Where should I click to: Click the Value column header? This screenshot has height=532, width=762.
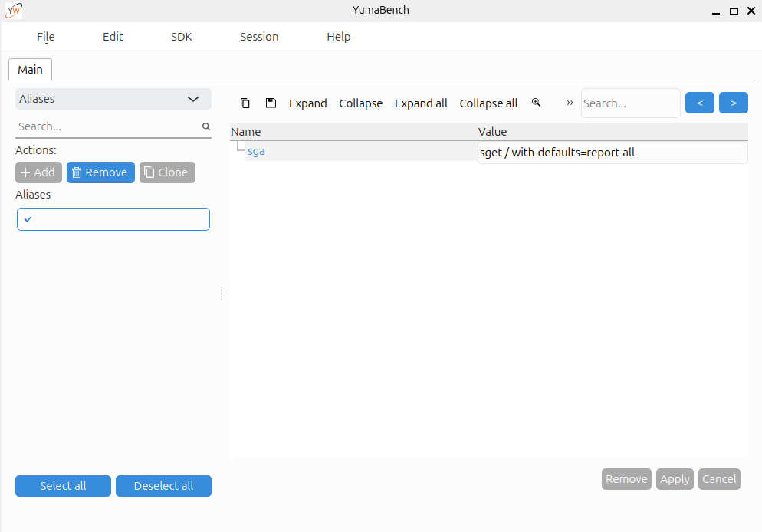click(613, 132)
